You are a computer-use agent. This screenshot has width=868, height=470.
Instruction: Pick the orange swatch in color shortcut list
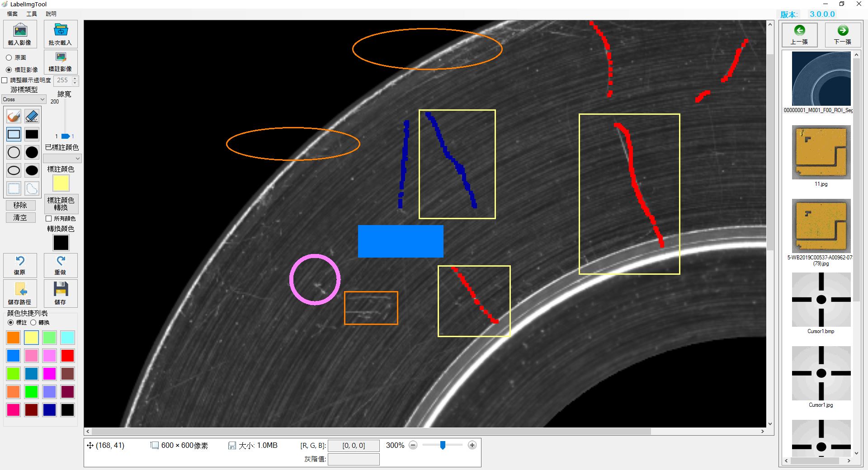[14, 338]
